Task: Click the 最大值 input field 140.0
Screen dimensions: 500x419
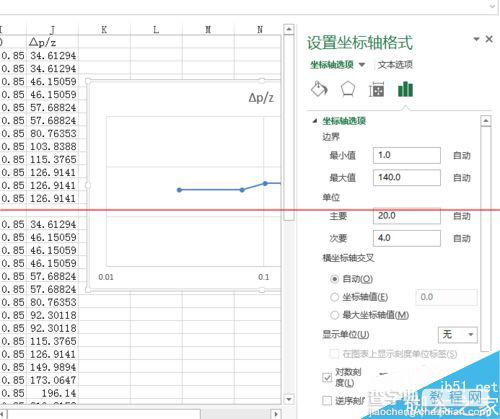Action: pyautogui.click(x=407, y=177)
